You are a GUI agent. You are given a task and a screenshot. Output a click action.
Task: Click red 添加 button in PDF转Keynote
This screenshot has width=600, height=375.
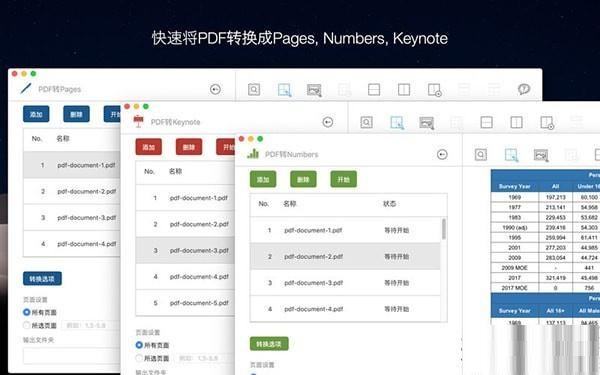click(x=148, y=147)
